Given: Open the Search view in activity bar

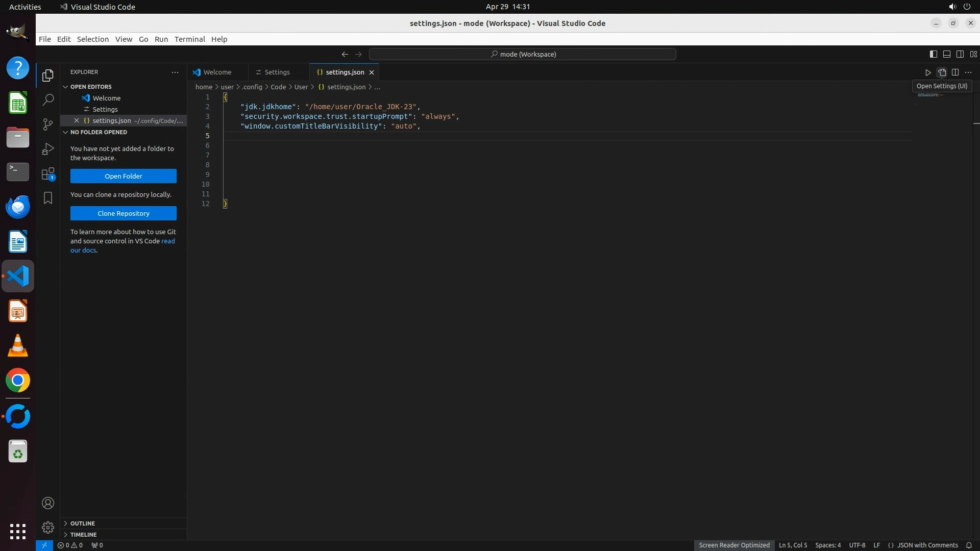Looking at the screenshot, I should tap(48, 100).
